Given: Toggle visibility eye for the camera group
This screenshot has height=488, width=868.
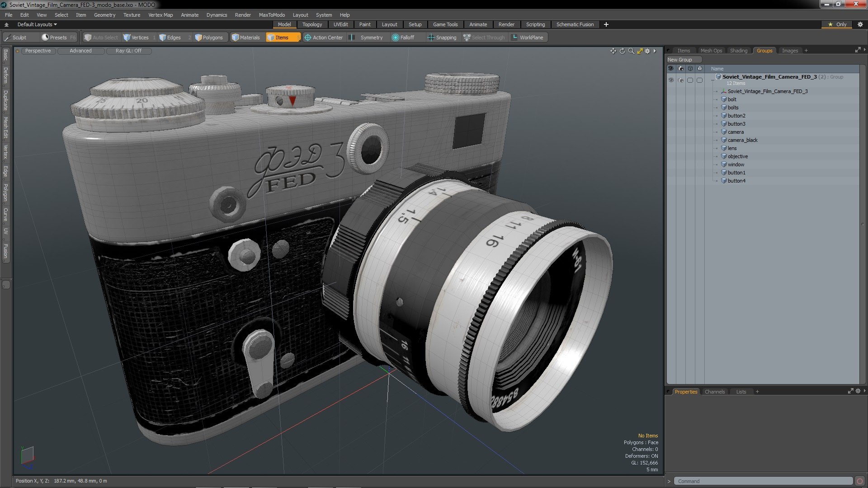Looking at the screenshot, I should point(671,80).
